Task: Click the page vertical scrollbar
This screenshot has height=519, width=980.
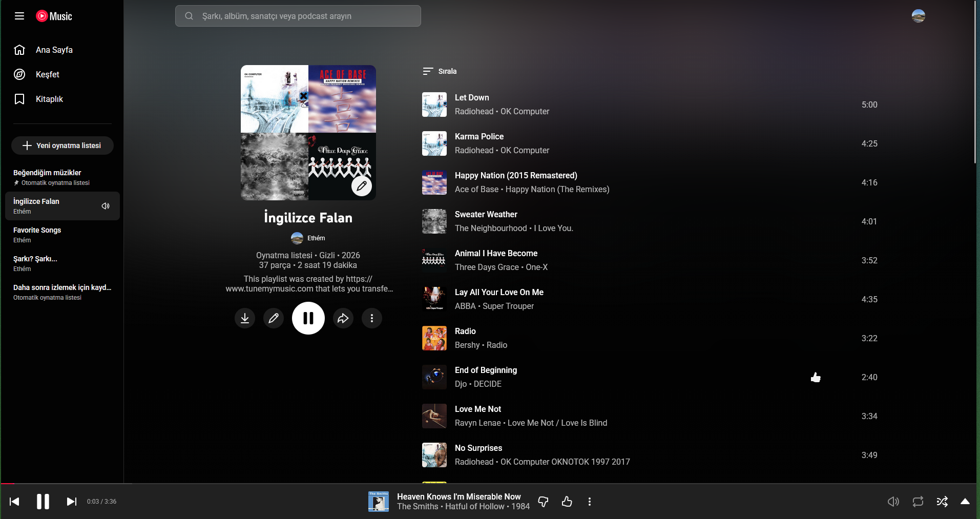Action: 975,82
